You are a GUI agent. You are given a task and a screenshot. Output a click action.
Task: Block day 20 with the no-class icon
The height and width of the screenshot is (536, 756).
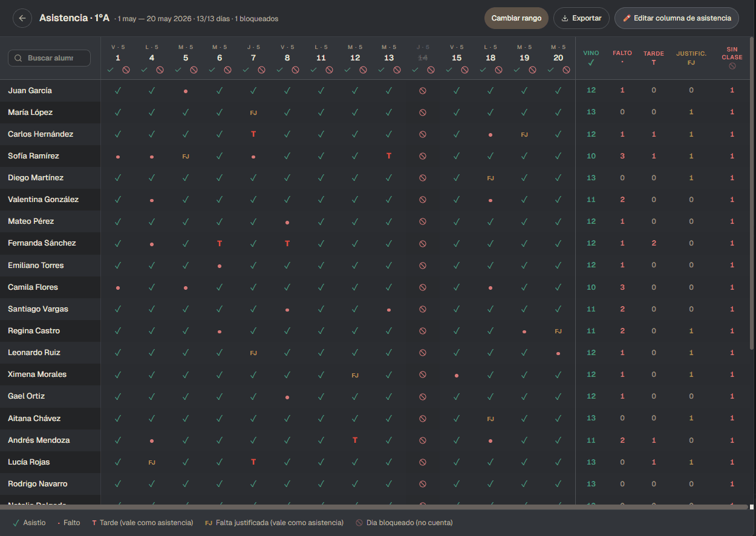(x=566, y=70)
